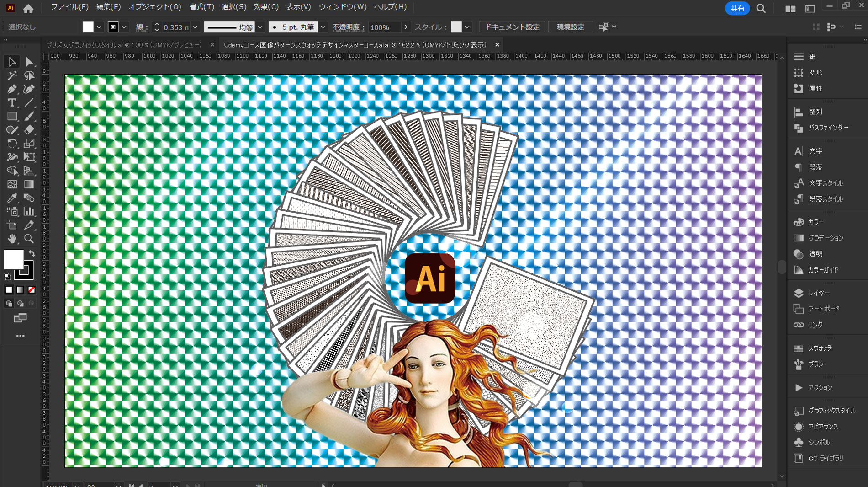Select the Hand tool
The width and height of the screenshot is (868, 487).
(12, 239)
